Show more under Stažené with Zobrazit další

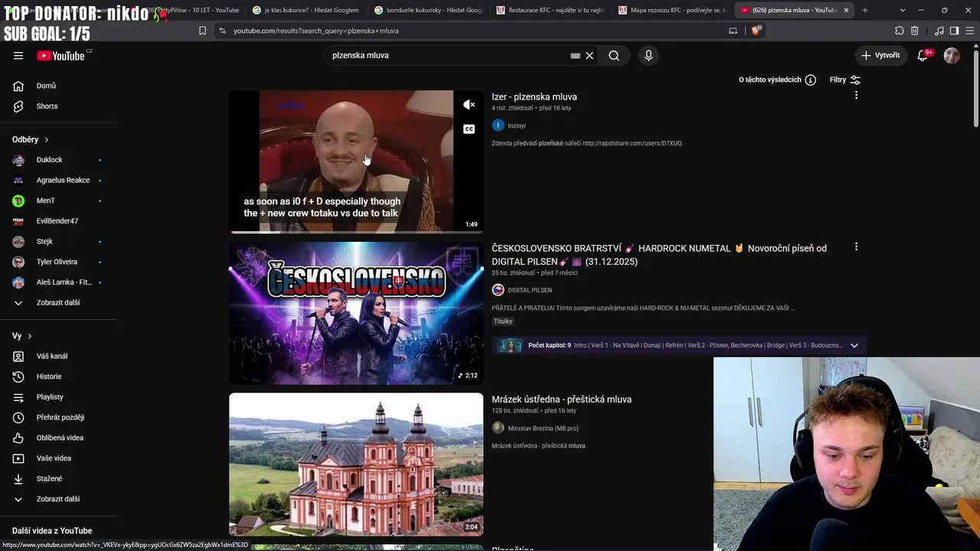pyautogui.click(x=59, y=499)
